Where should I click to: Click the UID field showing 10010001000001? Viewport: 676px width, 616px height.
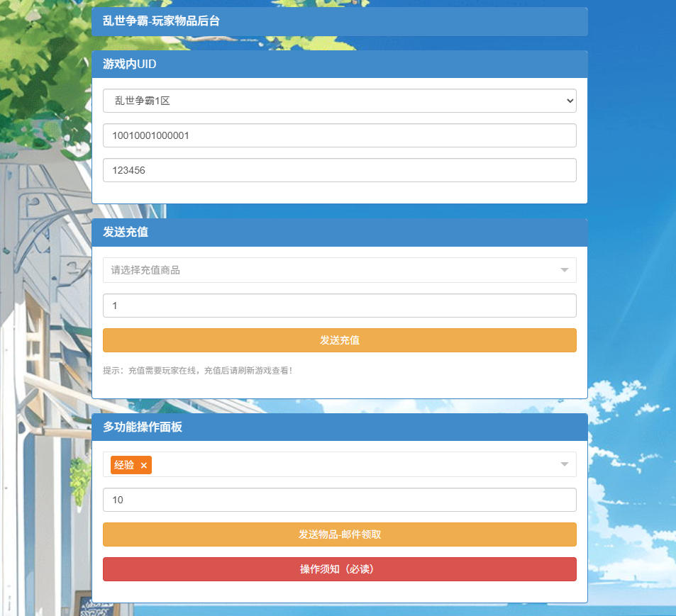coord(339,135)
